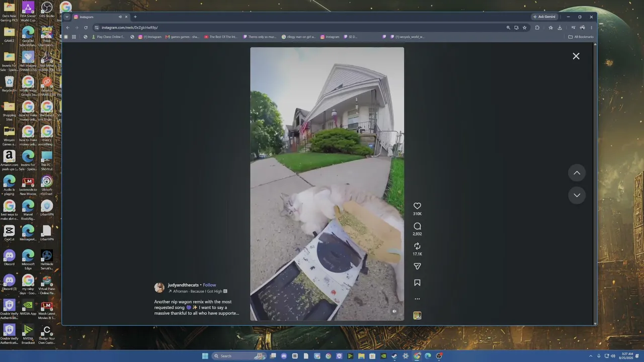Screen dimensions: 644x362
Task: Select the Ubisoft Connect desktop icon
Action: (x=47, y=186)
